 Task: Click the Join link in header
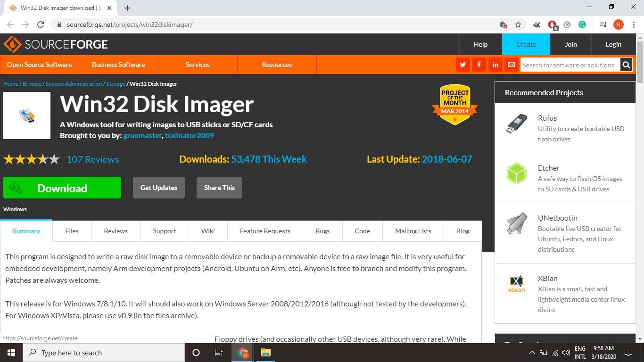(x=571, y=44)
